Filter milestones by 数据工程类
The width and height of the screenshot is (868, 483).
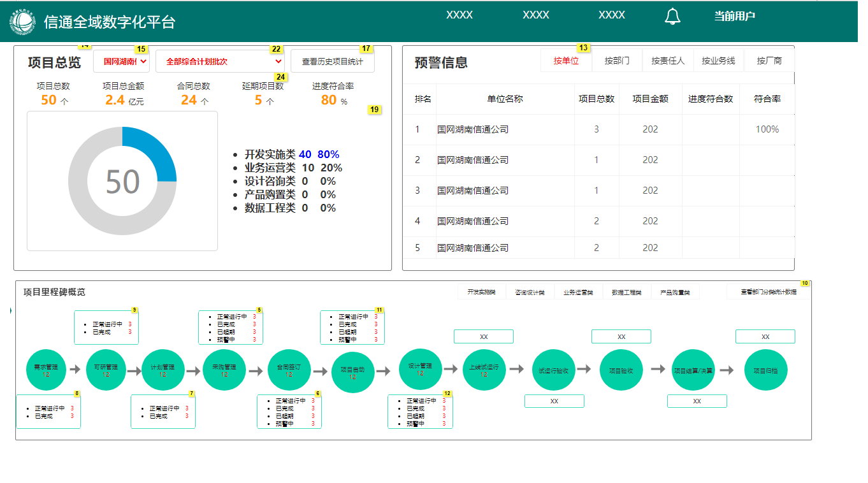pyautogui.click(x=627, y=292)
